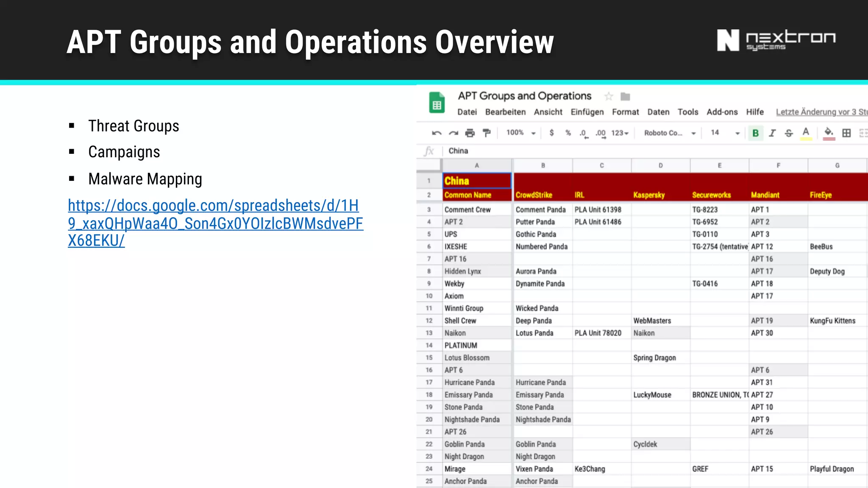Click the Mandiant header cell
The image size is (868, 488).
tap(778, 195)
